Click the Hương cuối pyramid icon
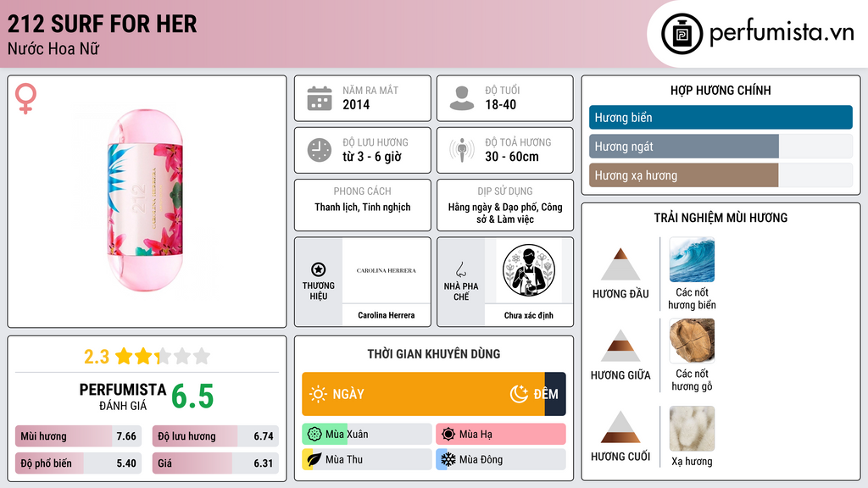The width and height of the screenshot is (868, 488). (620, 427)
